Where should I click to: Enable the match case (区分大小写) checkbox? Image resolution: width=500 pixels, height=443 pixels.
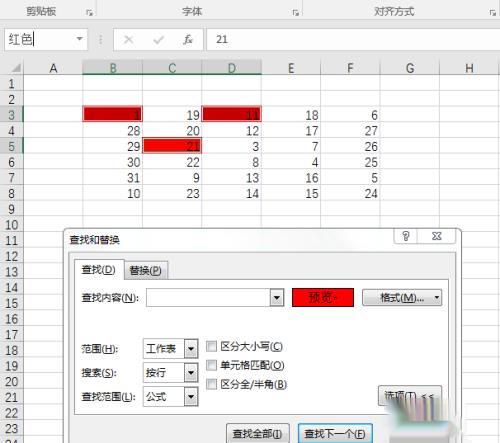211,346
